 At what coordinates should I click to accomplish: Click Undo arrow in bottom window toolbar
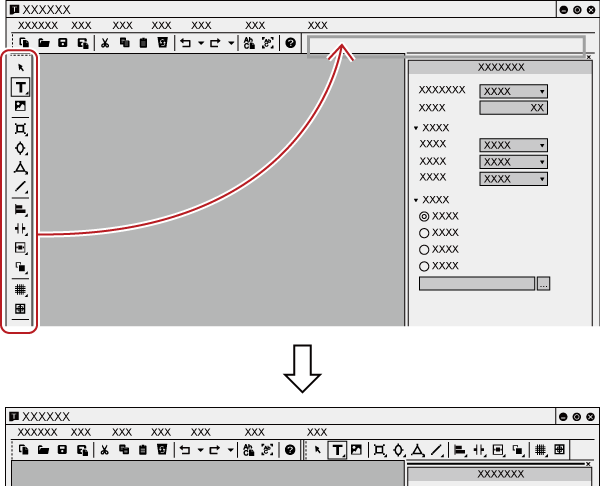pyautogui.click(x=185, y=450)
